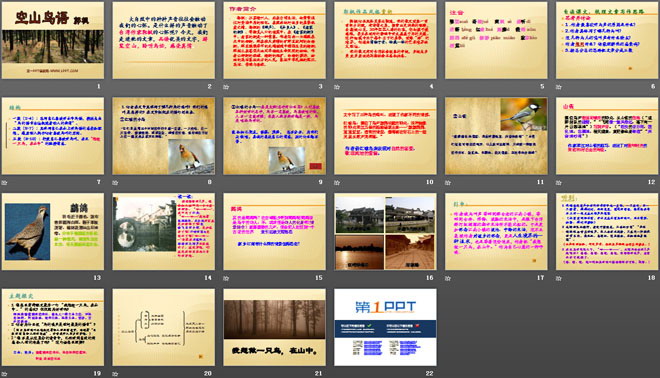Click the animation star icon under slide 8
This screenshot has width=660, height=378.
[115, 183]
